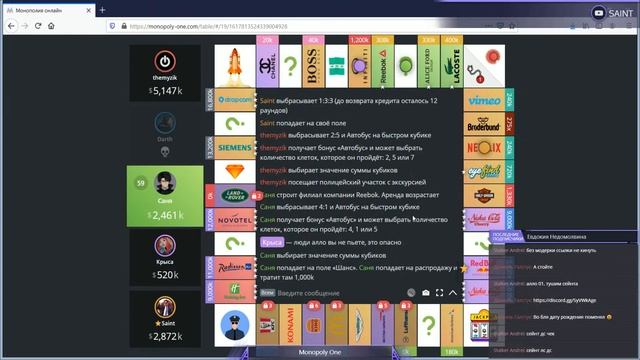Open eliminated Darth player card
This screenshot has height=360, width=640.
(x=165, y=135)
